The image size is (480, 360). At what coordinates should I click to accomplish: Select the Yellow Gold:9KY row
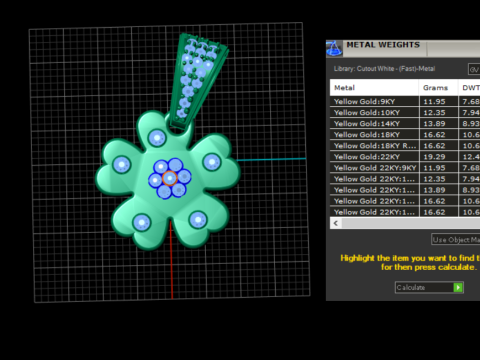click(405, 101)
